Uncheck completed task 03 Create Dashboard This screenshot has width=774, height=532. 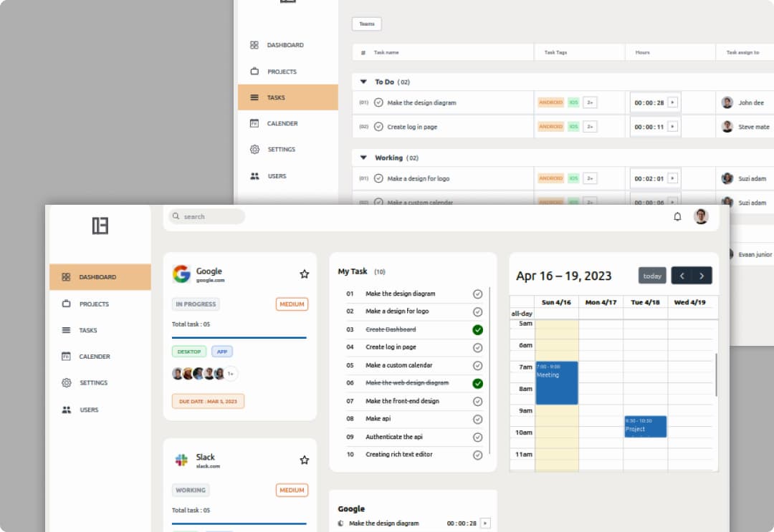point(477,330)
